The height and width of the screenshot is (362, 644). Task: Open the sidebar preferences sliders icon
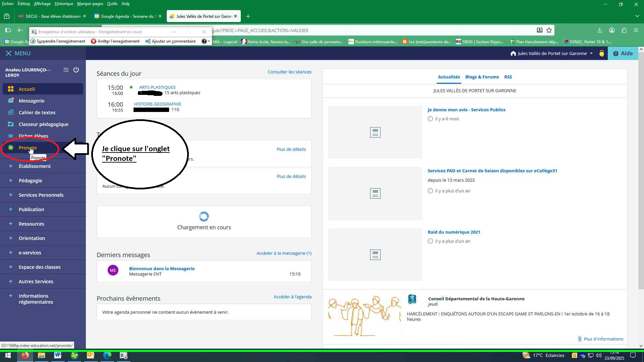[66, 70]
